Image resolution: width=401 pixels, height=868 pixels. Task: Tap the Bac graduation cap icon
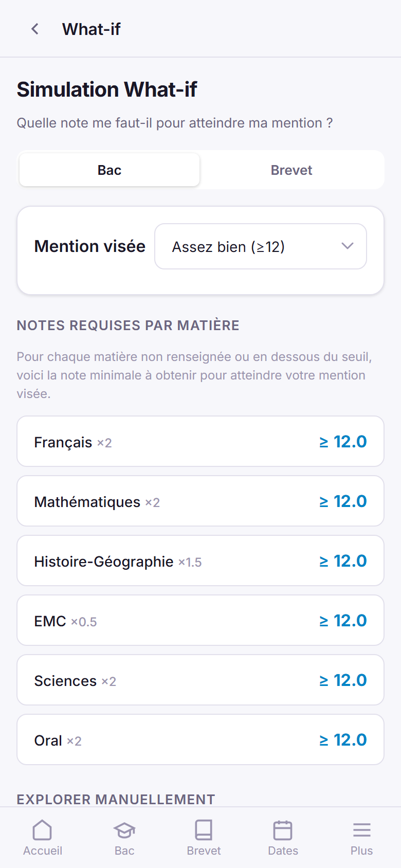(x=124, y=830)
